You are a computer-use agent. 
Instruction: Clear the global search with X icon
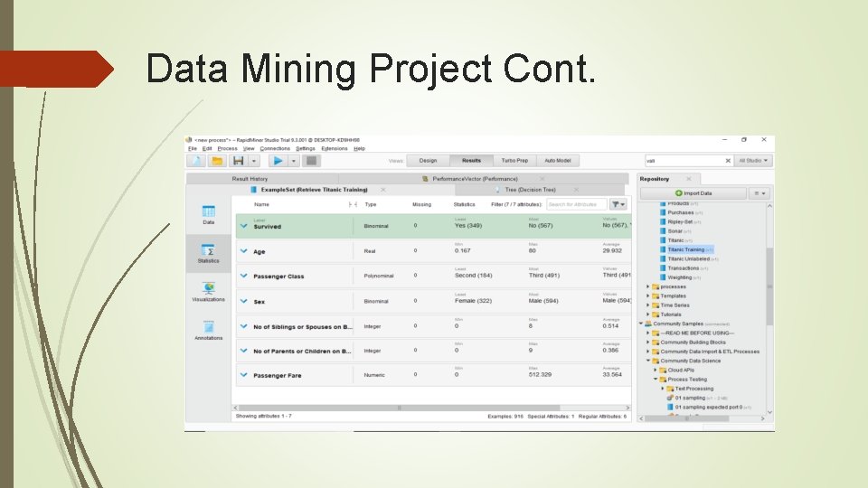(x=728, y=161)
